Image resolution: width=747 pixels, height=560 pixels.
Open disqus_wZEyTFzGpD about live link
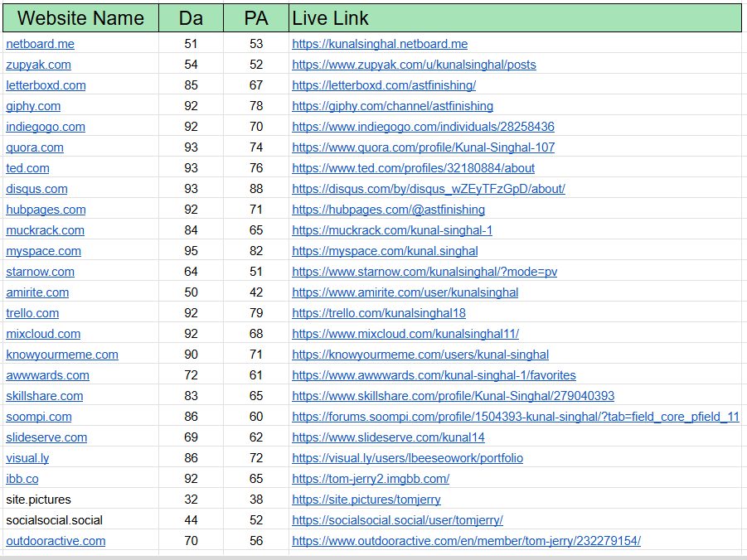(429, 189)
